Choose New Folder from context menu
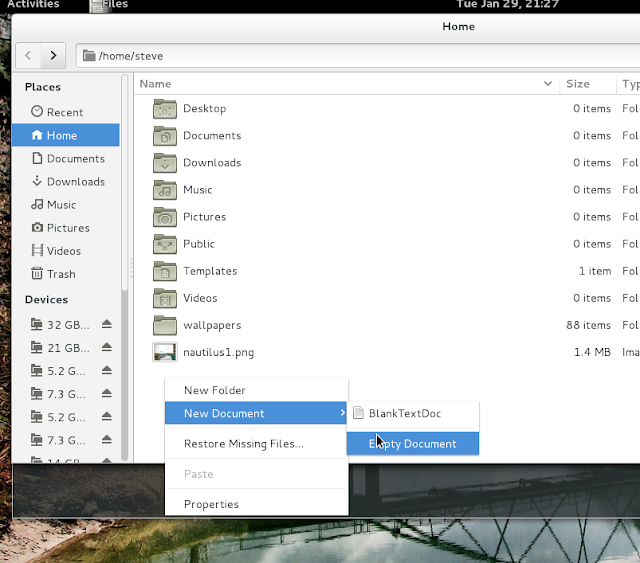The width and height of the screenshot is (640, 563). (256, 390)
